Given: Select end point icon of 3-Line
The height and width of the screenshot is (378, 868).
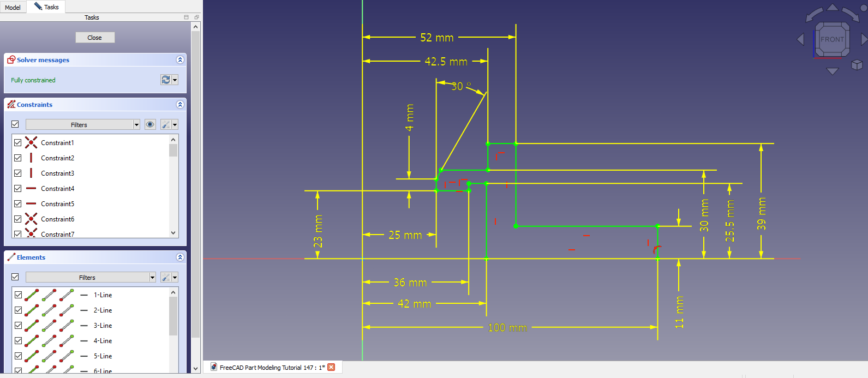Looking at the screenshot, I should 67,326.
